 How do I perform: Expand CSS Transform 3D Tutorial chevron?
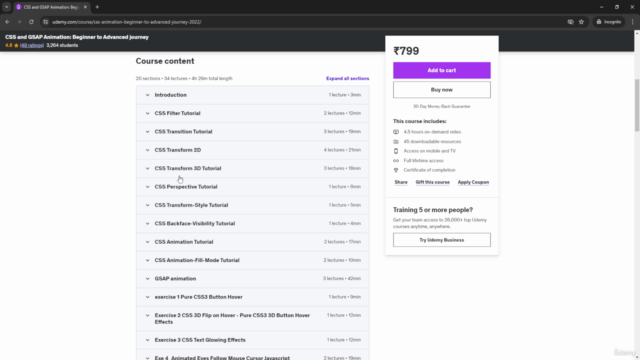tap(147, 169)
